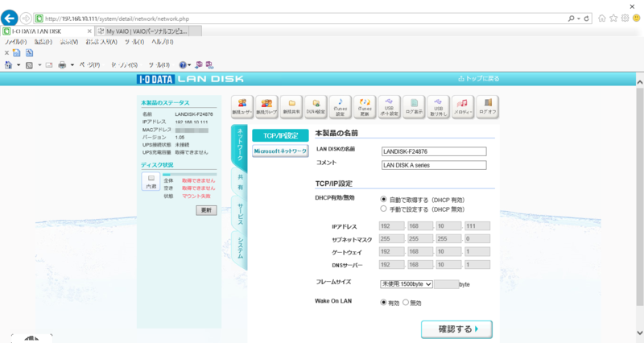Close the I-O DATA LAN DISK tab
644x343 pixels.
[x=89, y=31]
